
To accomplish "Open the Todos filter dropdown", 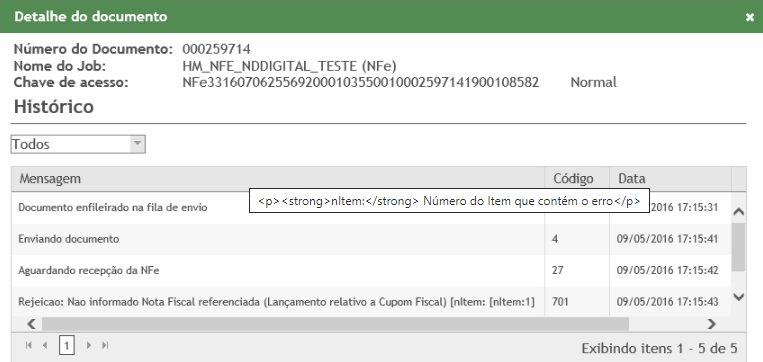I will 78,144.
